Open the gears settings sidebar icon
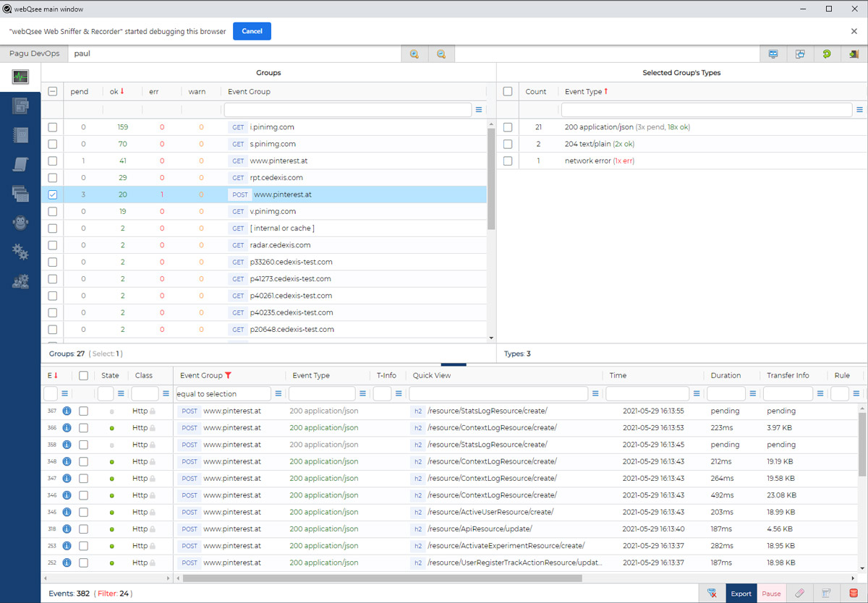The width and height of the screenshot is (868, 603). point(20,252)
